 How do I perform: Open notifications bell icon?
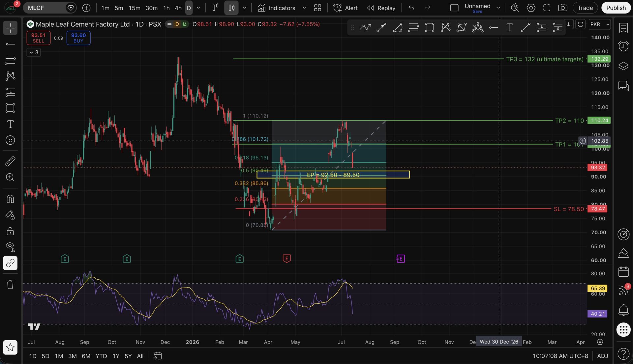coord(623,310)
